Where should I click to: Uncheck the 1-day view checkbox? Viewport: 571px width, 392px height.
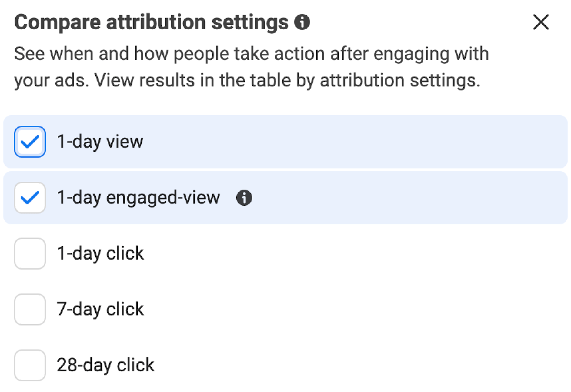30,142
